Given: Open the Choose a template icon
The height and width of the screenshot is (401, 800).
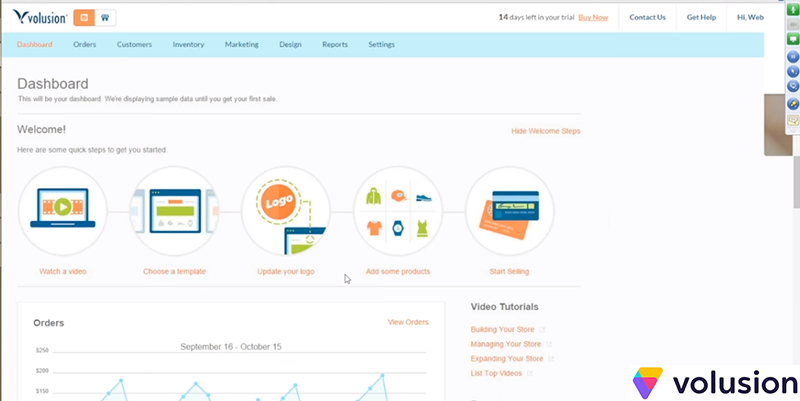Looking at the screenshot, I should (x=174, y=211).
